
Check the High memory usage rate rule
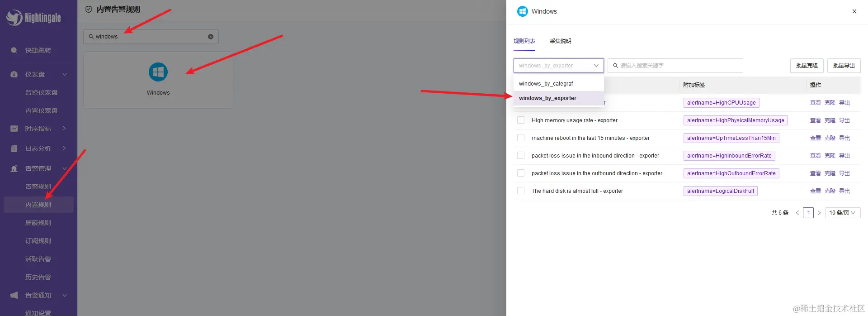(521, 120)
